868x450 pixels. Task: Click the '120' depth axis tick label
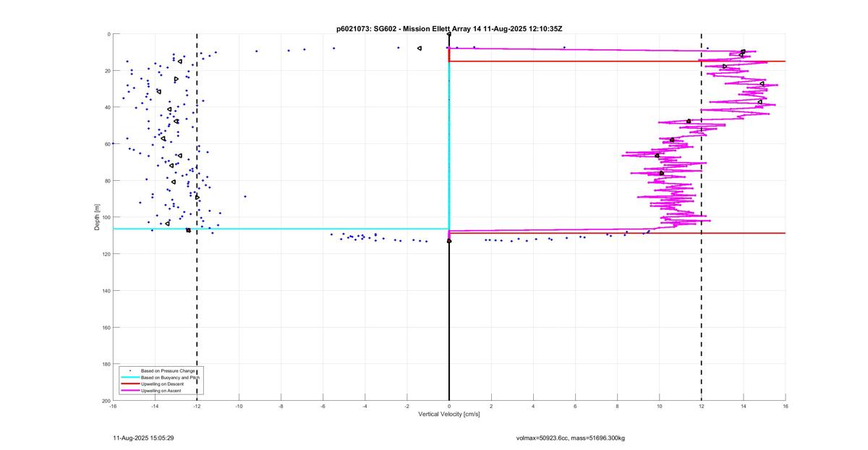(x=106, y=254)
